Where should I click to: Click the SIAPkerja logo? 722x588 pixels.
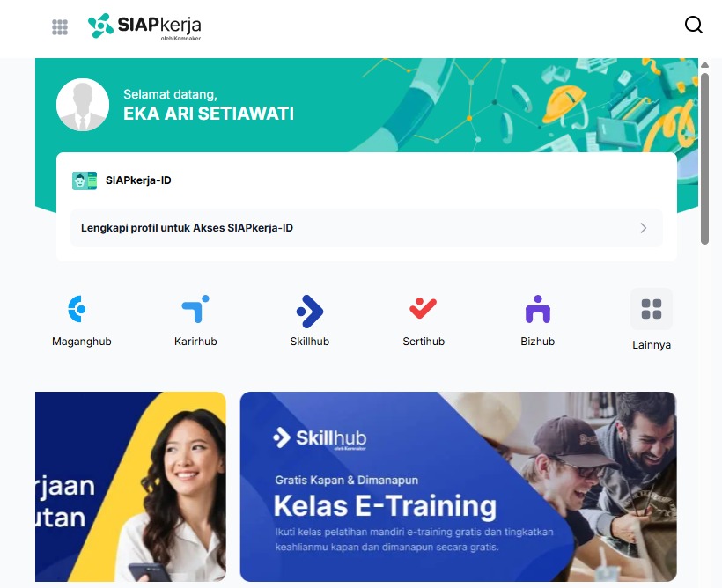pyautogui.click(x=144, y=26)
